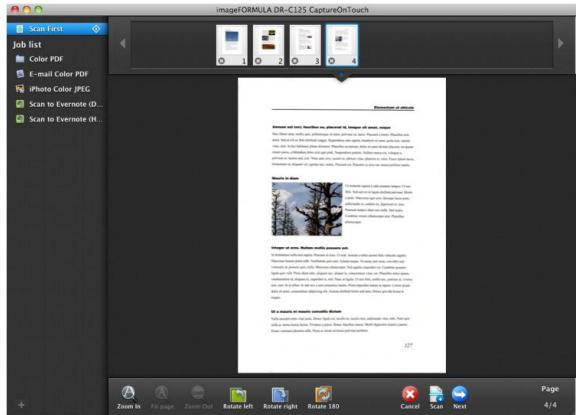Click the Fit page icon
Viewport: 576px width, 415px height.
162,393
